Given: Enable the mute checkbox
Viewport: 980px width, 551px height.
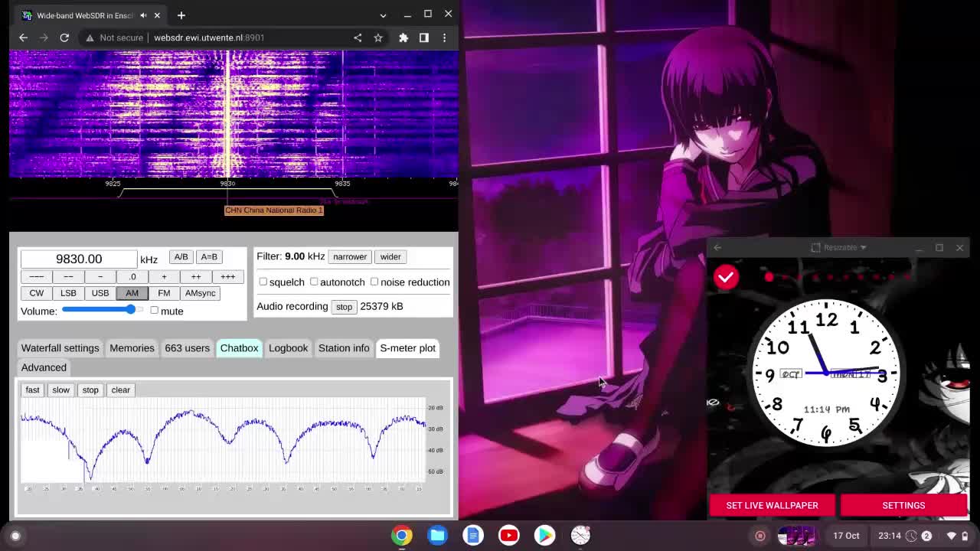Looking at the screenshot, I should (155, 310).
